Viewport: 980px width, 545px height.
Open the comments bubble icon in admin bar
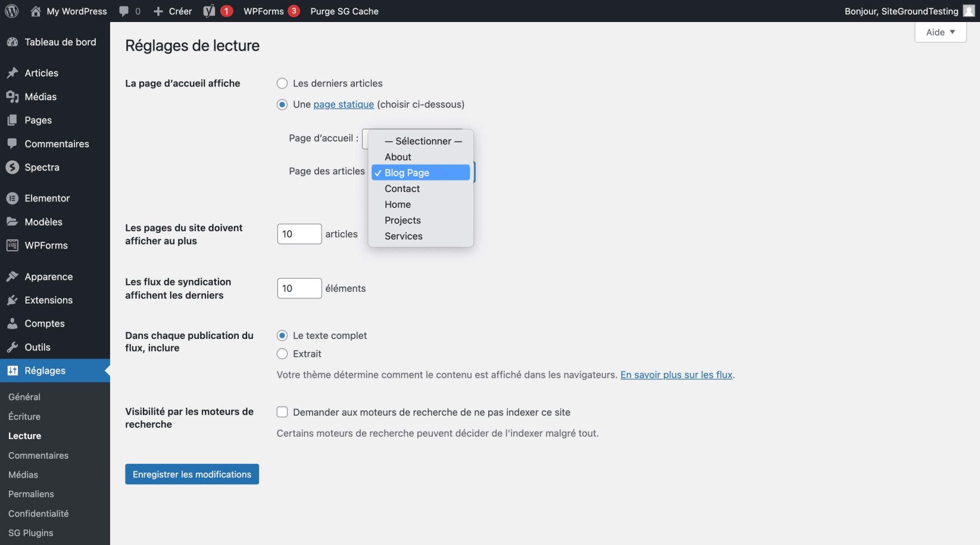click(124, 11)
